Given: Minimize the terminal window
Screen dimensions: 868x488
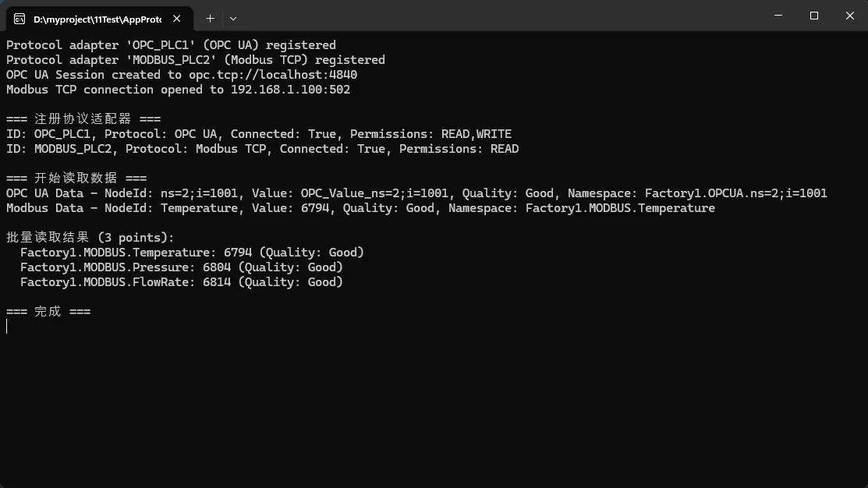Looking at the screenshot, I should (778, 16).
